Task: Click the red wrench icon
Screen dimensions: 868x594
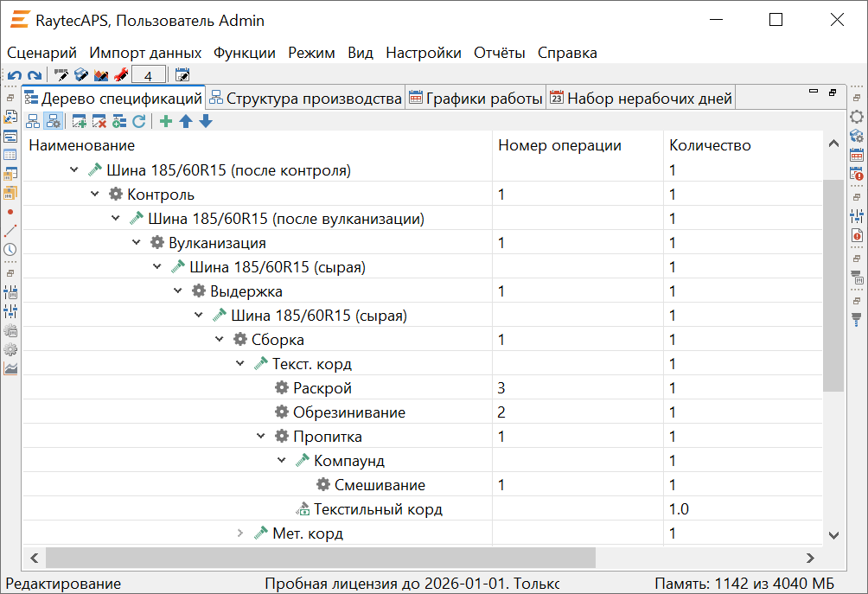Action: [x=121, y=74]
